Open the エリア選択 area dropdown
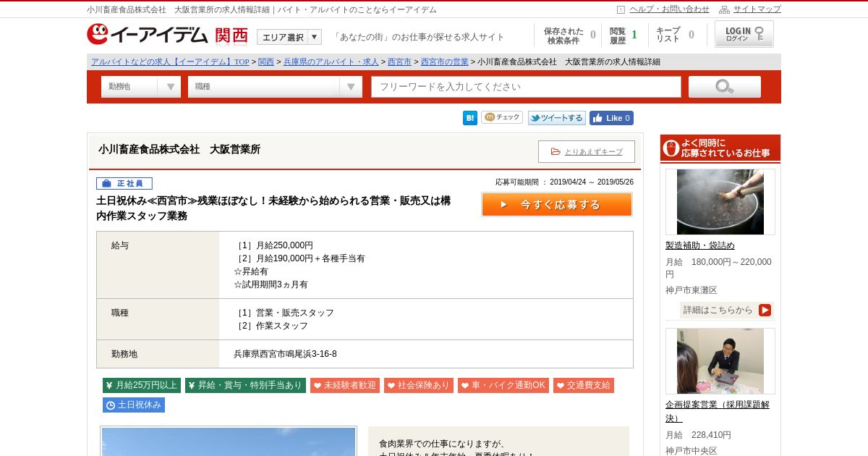Image resolution: width=868 pixels, height=456 pixels. click(289, 37)
